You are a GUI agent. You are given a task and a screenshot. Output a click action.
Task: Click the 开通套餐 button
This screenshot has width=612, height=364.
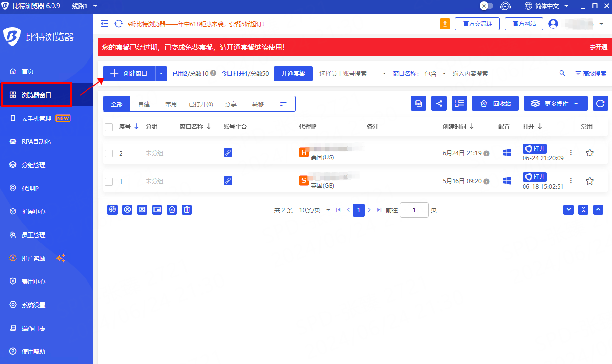click(x=293, y=74)
